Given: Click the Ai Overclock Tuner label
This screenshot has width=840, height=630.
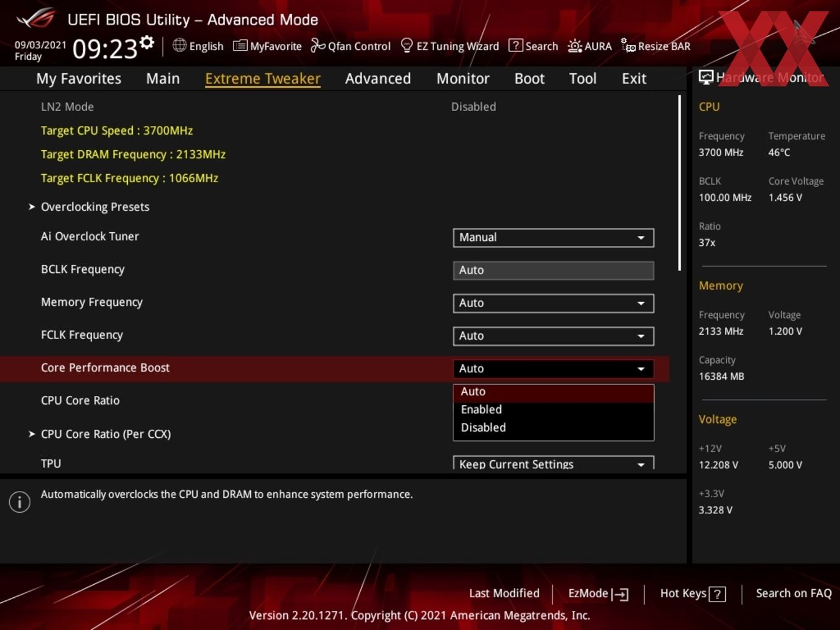Looking at the screenshot, I should [x=90, y=237].
